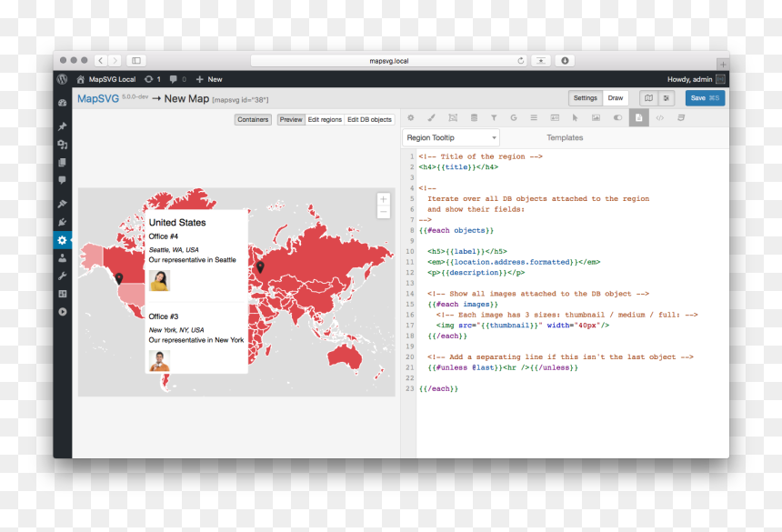Click the map view icon button
The width and height of the screenshot is (782, 532).
(x=649, y=98)
